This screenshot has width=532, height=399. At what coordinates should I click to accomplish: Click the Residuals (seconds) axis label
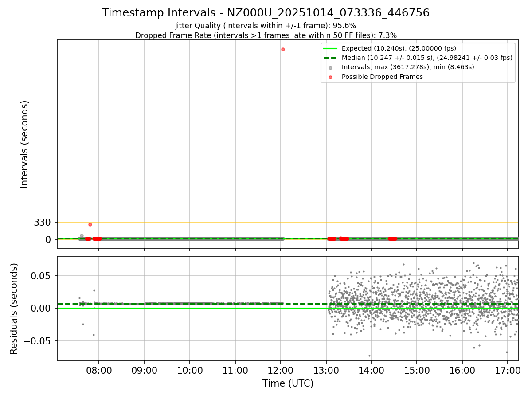(x=14, y=309)
